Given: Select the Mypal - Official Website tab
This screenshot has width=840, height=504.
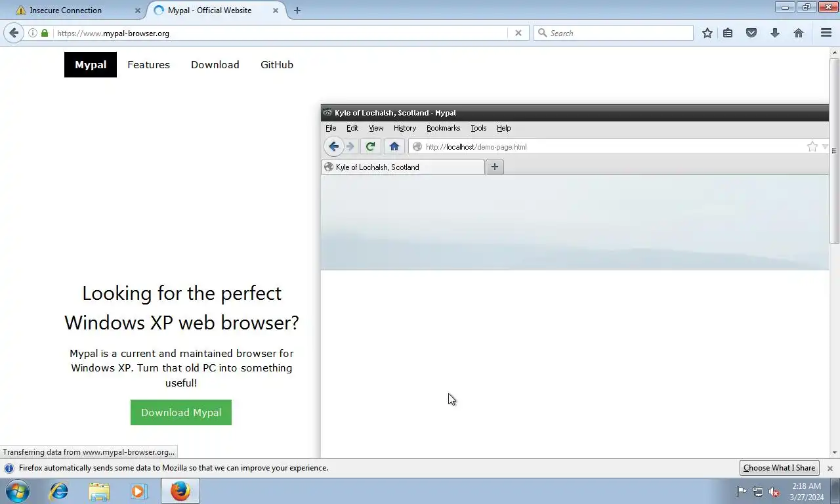Looking at the screenshot, I should coord(217,10).
